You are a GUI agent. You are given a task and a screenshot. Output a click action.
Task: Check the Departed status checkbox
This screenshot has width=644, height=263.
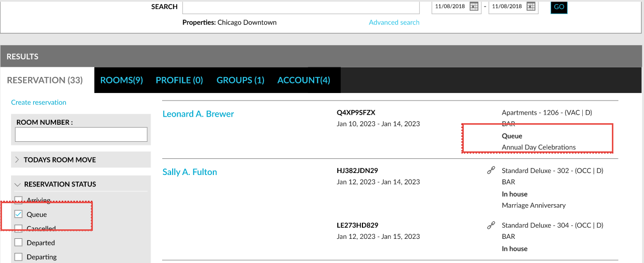[19, 242]
